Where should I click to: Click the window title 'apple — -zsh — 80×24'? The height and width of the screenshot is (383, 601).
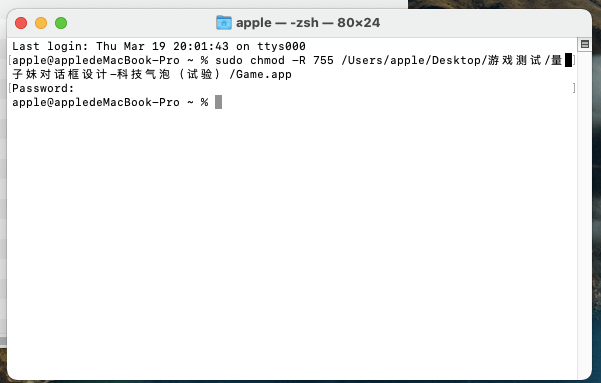[308, 23]
